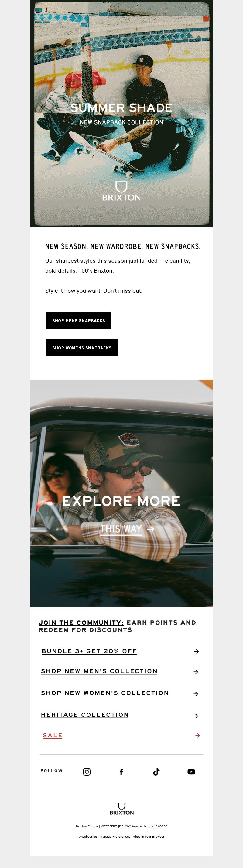243x868 pixels.
Task: Click the Shop Mens Snapbacks button
Action: (x=78, y=320)
